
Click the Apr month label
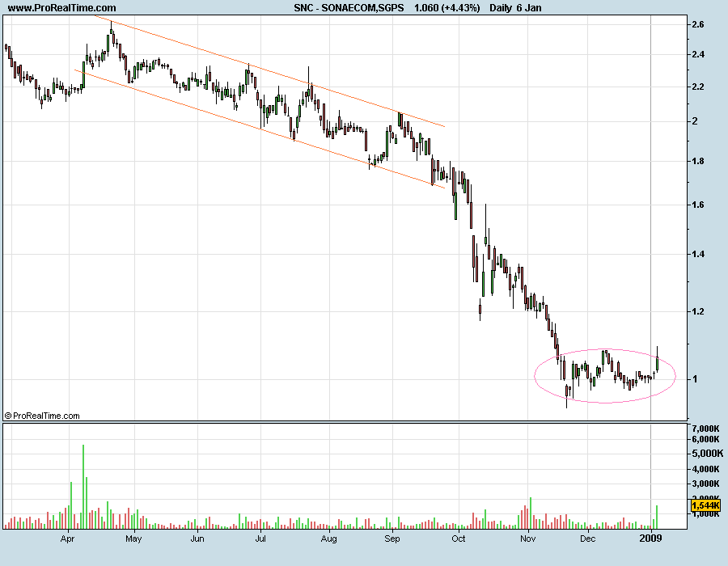tap(68, 539)
